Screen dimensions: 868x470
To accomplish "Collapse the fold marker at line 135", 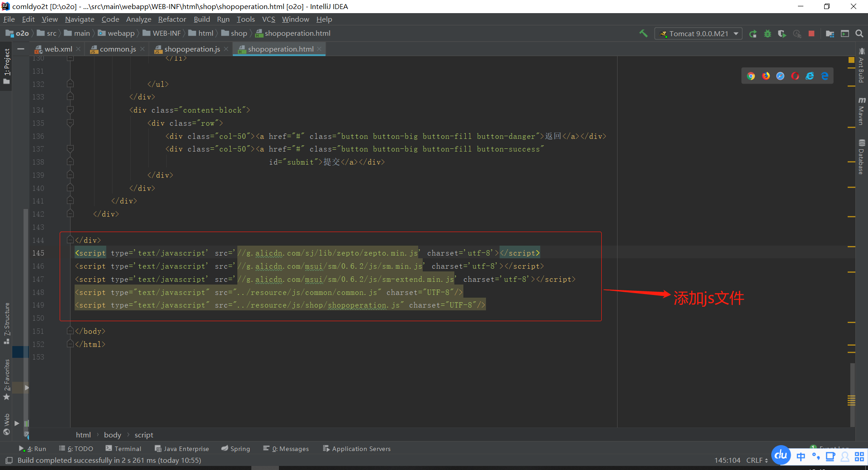I will click(70, 123).
